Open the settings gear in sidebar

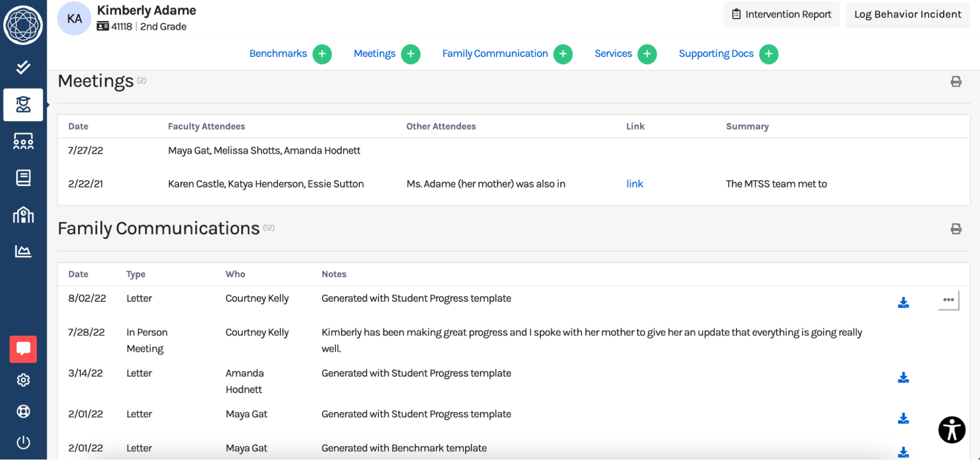point(23,380)
